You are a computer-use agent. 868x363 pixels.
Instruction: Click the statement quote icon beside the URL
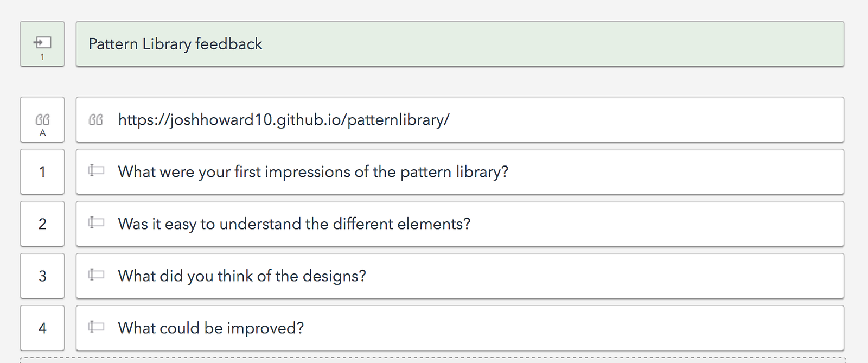(96, 120)
